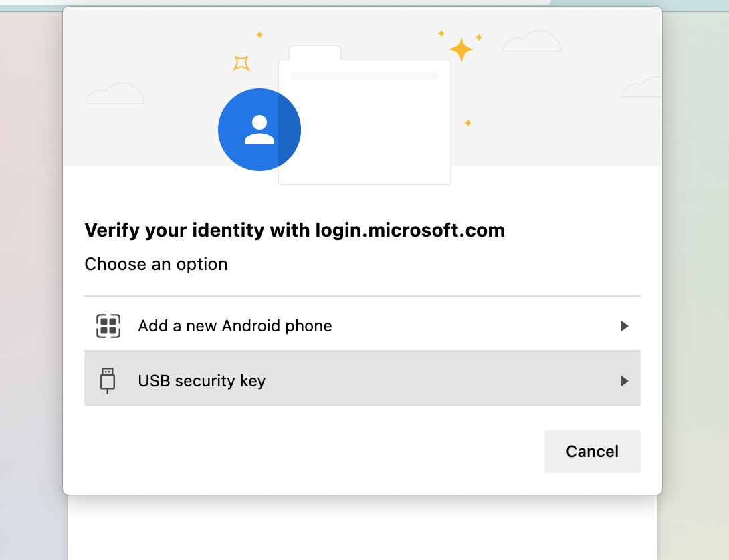The height and width of the screenshot is (560, 729).
Task: Choose the "USB security key" option
Action: (x=201, y=381)
